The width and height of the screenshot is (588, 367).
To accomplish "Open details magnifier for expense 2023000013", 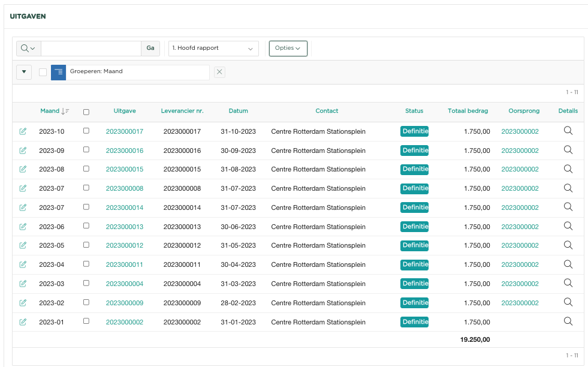I will point(568,226).
